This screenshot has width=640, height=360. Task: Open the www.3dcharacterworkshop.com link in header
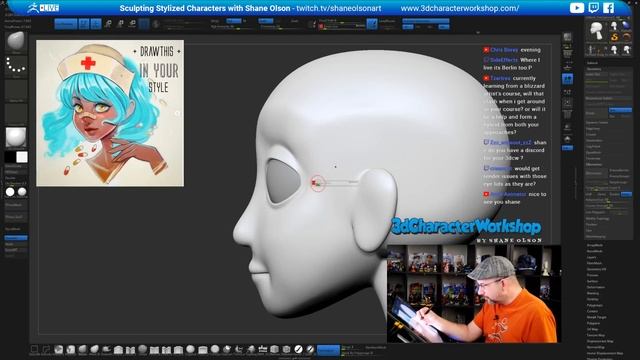point(460,8)
